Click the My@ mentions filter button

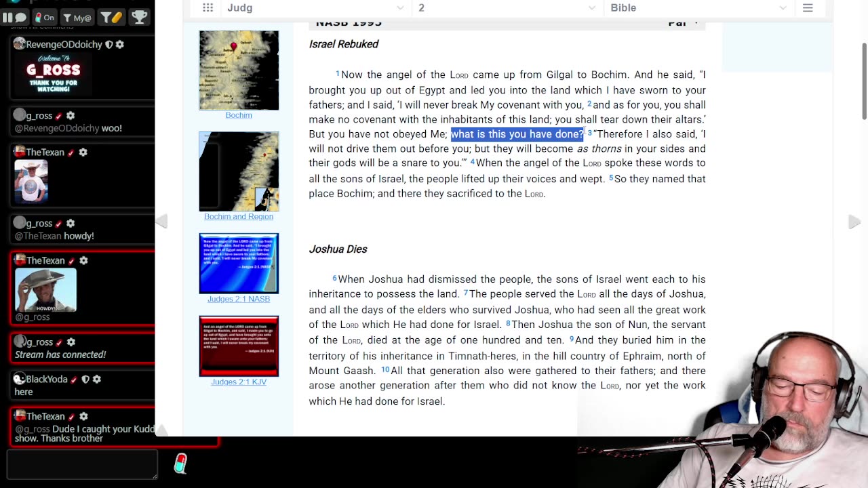pos(77,18)
